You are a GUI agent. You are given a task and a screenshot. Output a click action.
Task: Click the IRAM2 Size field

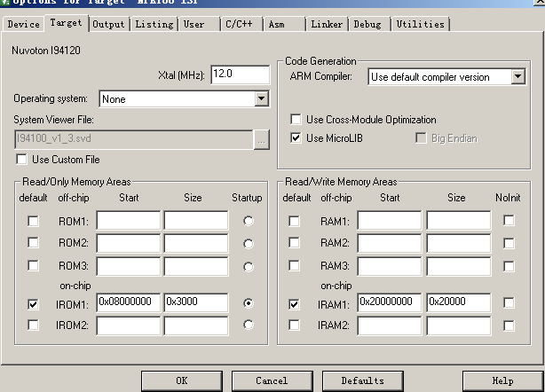459,325
